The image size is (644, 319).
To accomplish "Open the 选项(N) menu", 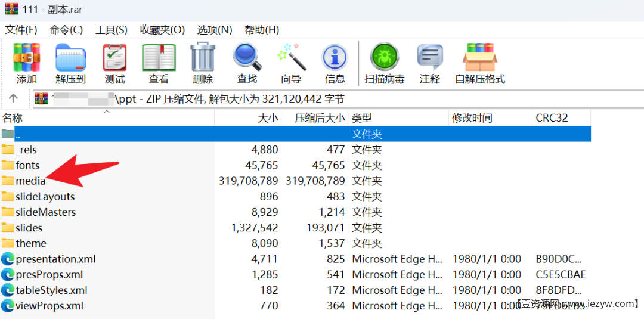I will click(215, 30).
